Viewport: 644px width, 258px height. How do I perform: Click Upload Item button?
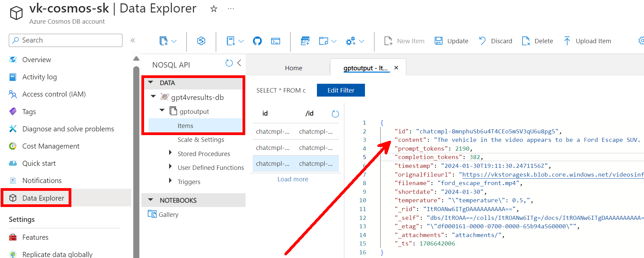[587, 41]
